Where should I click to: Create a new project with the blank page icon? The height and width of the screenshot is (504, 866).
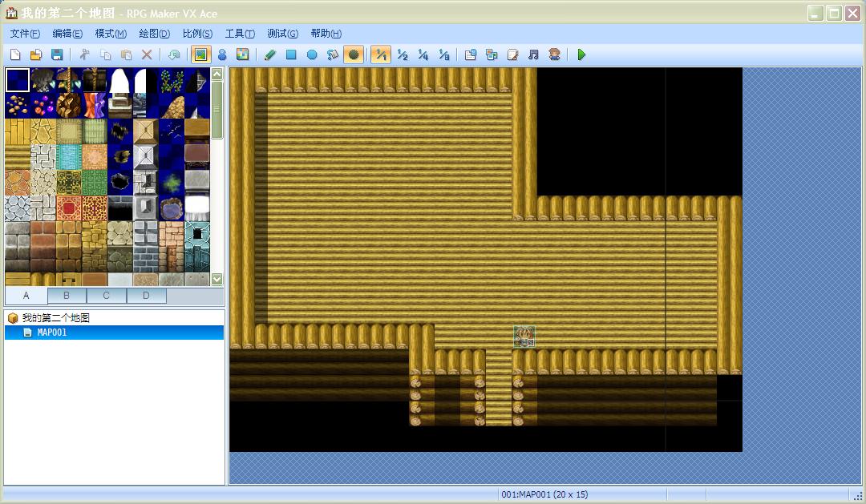15,54
